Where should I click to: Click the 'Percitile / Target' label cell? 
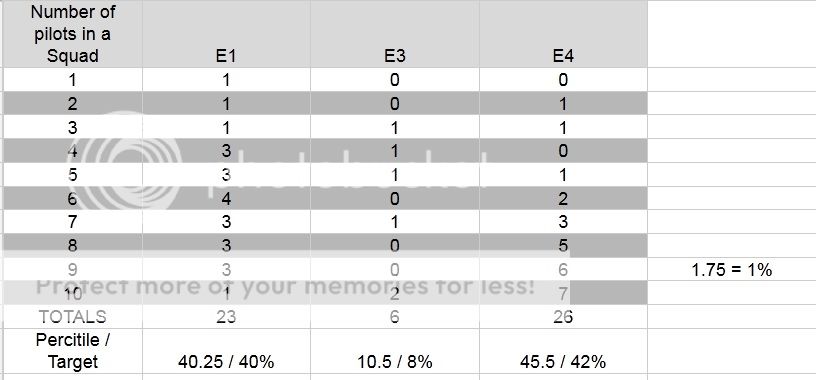[72, 351]
